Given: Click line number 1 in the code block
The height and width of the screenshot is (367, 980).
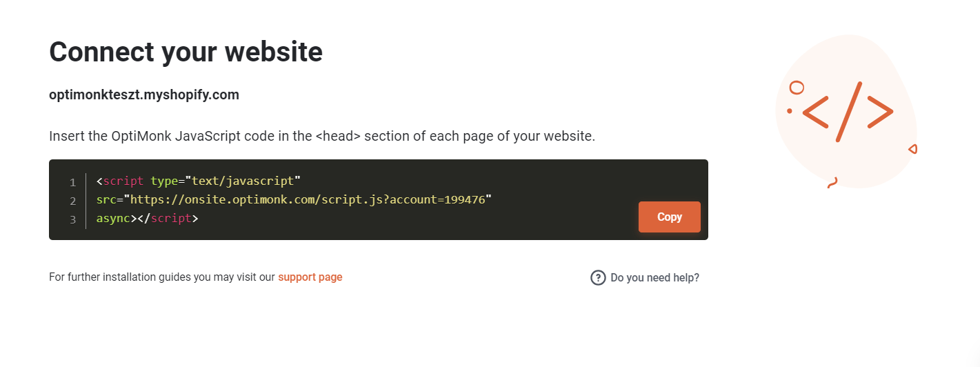Looking at the screenshot, I should (x=72, y=183).
